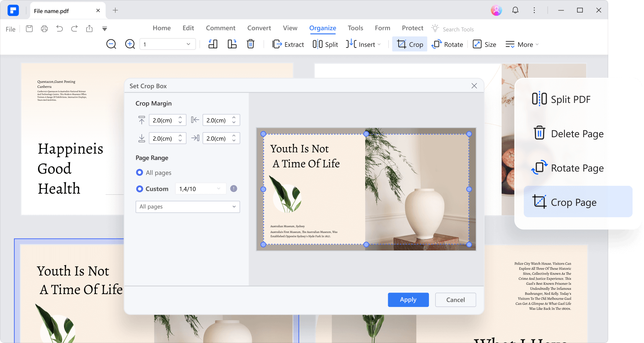Open the page number dropdown
Image resolution: width=644 pixels, height=343 pixels.
click(167, 44)
